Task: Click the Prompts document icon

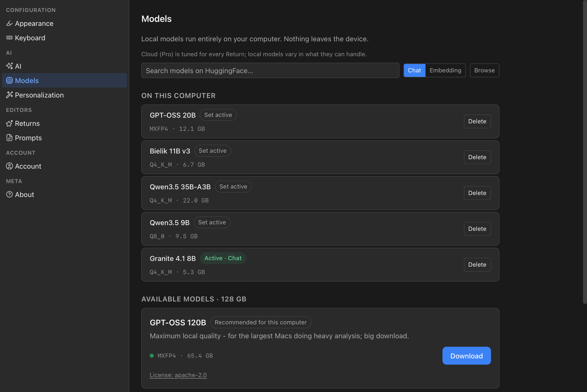Action: pos(9,138)
